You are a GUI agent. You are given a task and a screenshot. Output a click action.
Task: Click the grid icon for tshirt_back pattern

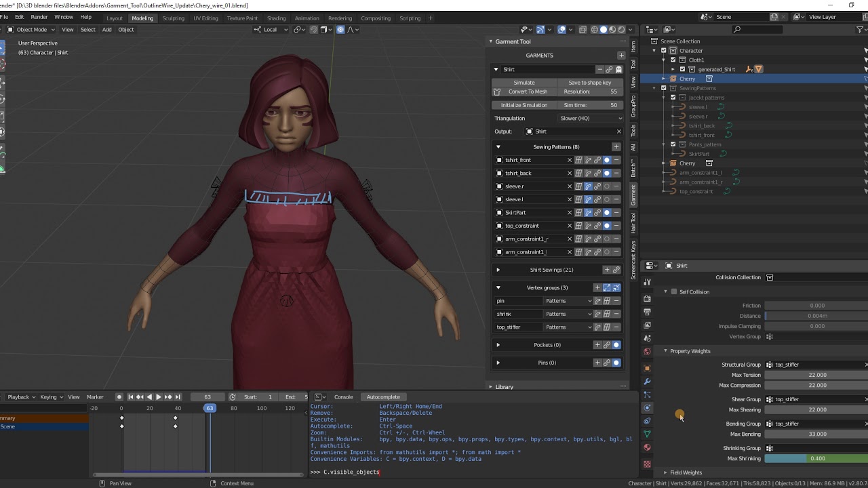[578, 173]
